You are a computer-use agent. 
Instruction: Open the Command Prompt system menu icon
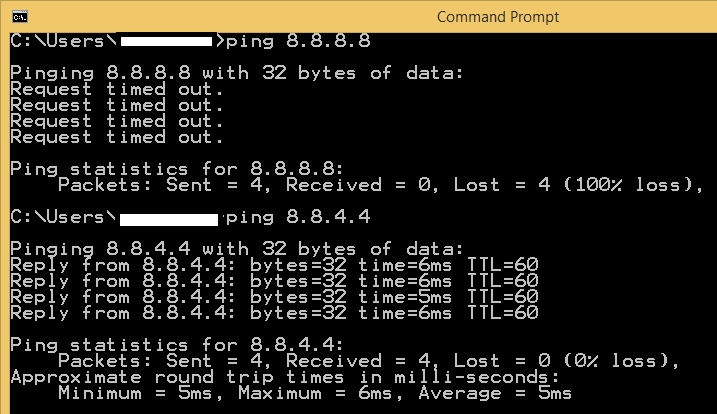[x=20, y=17]
